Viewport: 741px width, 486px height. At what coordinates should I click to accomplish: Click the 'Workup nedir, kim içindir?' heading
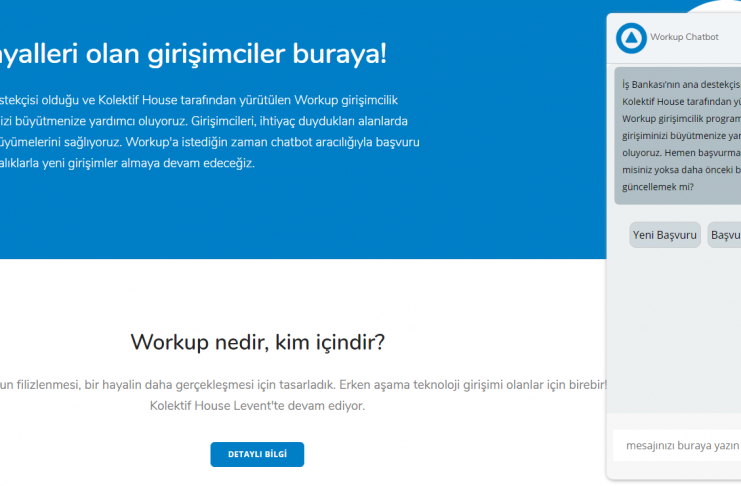click(258, 342)
